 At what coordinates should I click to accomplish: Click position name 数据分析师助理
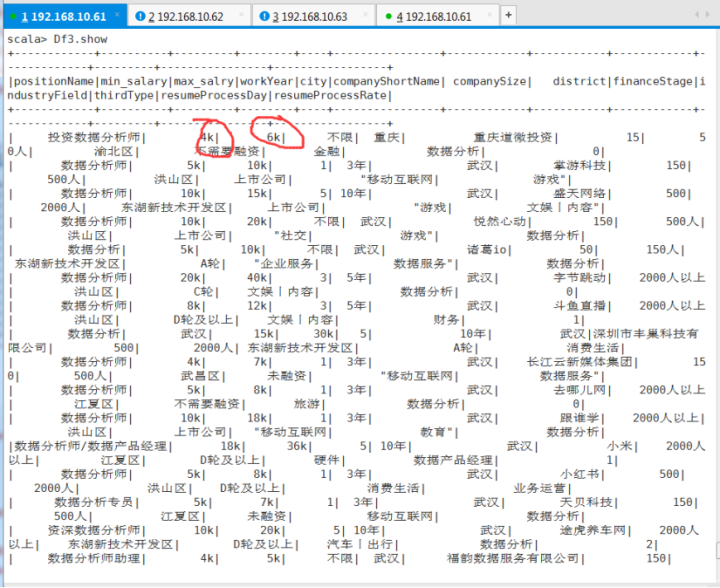click(94, 559)
